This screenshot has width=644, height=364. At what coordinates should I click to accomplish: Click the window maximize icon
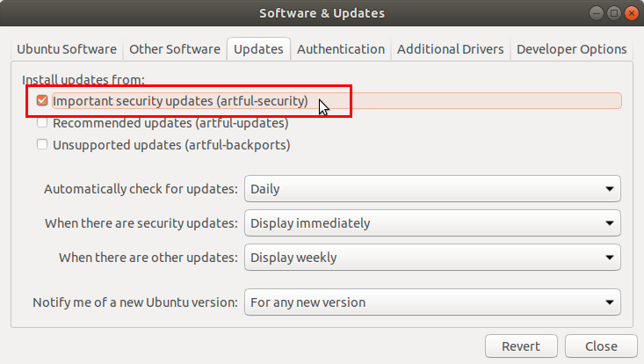[612, 13]
